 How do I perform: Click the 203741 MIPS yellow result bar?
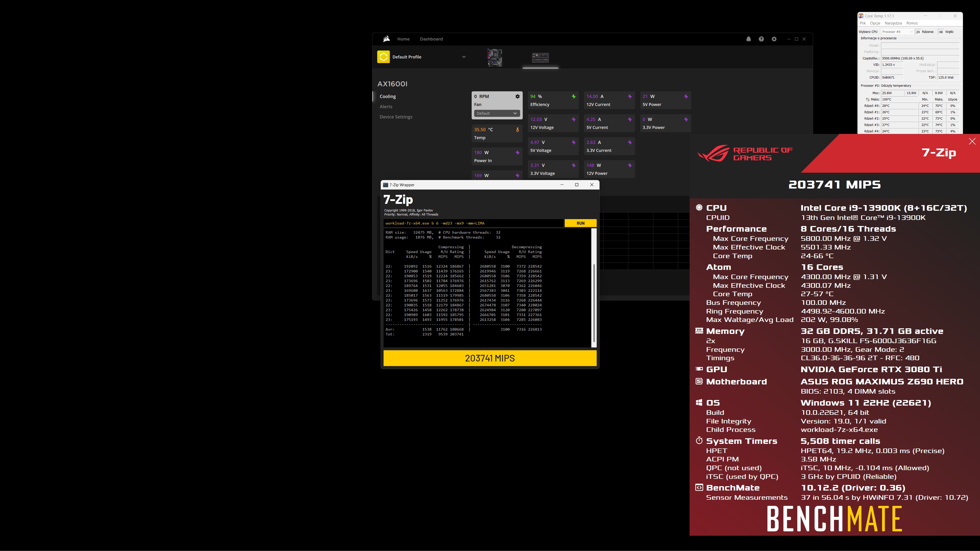pos(490,358)
